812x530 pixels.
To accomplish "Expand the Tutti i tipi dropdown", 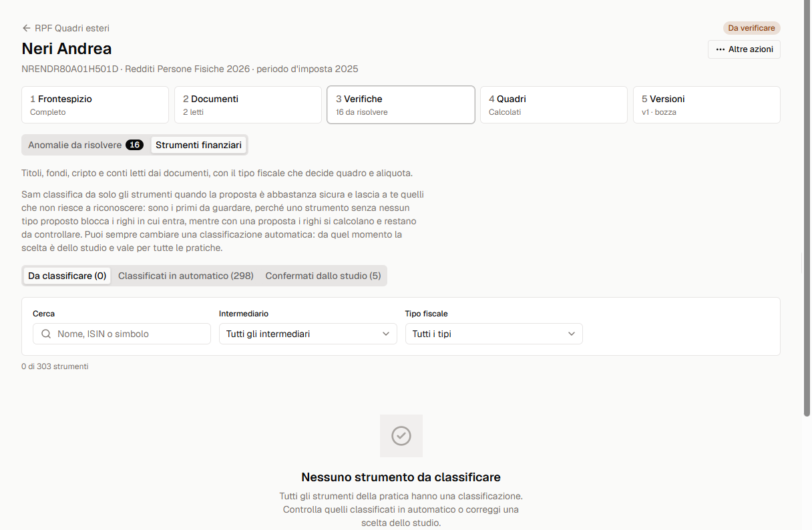I will coord(494,334).
